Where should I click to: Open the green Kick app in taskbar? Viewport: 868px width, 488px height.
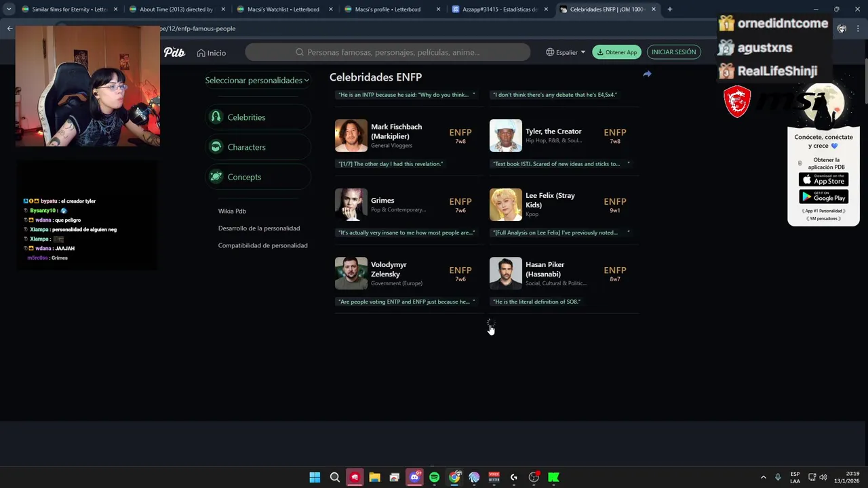(x=554, y=477)
